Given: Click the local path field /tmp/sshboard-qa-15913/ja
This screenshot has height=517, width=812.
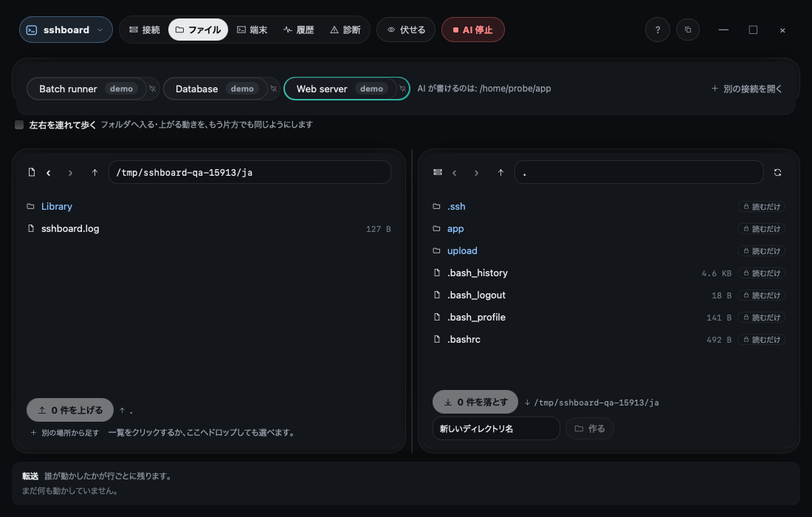Looking at the screenshot, I should tap(250, 173).
